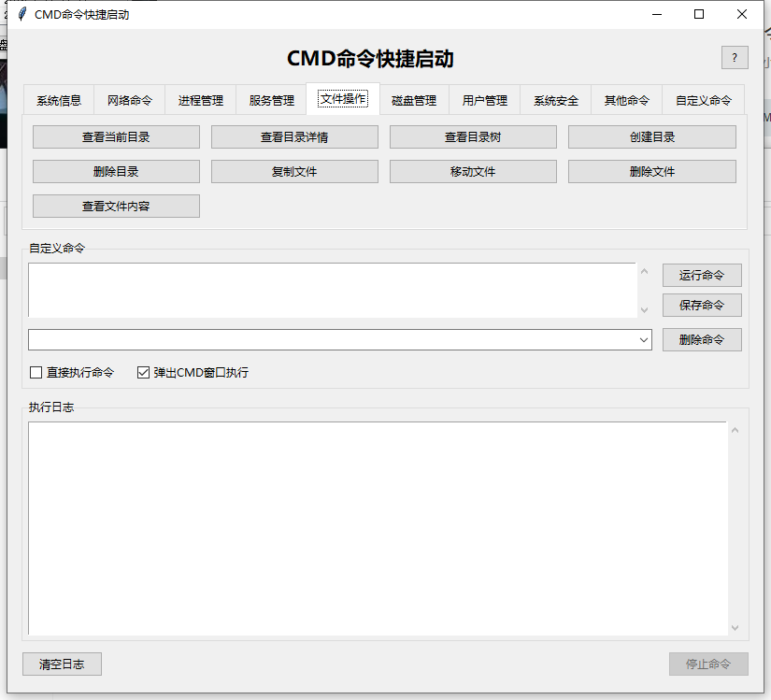The height and width of the screenshot is (700, 771).
Task: Toggle the 弹出CMD窗口执行 option
Action: click(x=142, y=372)
